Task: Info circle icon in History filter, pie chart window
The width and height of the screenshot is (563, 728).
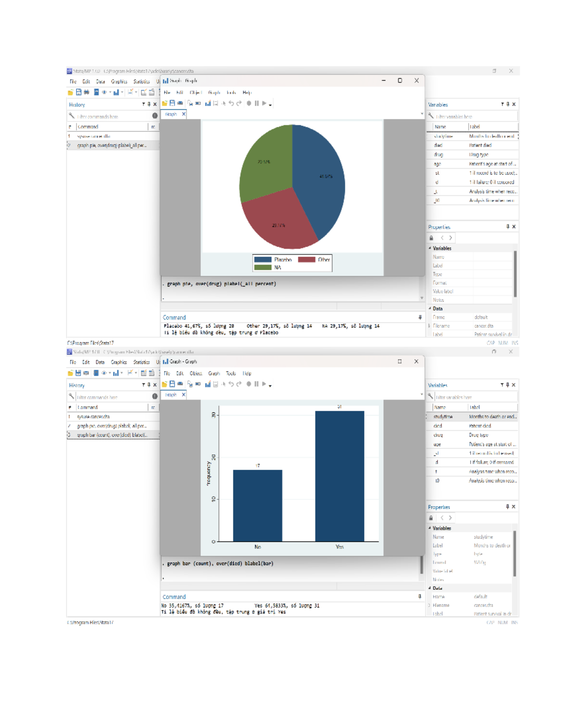Action: coord(155,116)
